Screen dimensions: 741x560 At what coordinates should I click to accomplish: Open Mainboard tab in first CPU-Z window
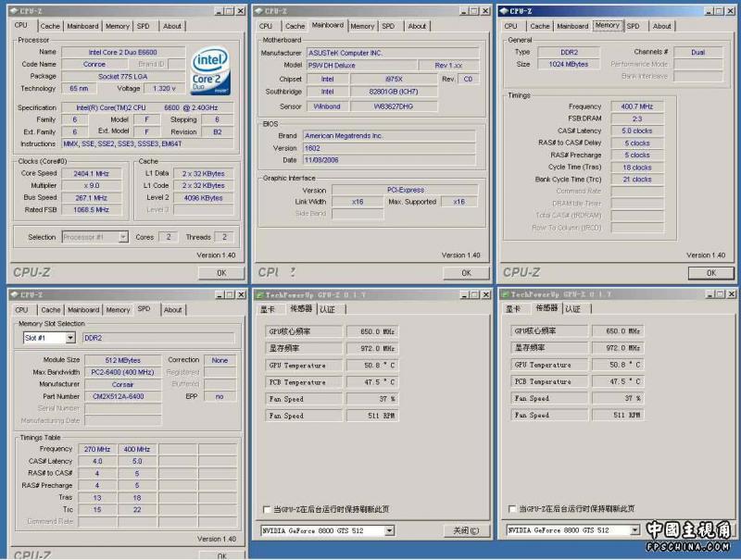[x=82, y=26]
